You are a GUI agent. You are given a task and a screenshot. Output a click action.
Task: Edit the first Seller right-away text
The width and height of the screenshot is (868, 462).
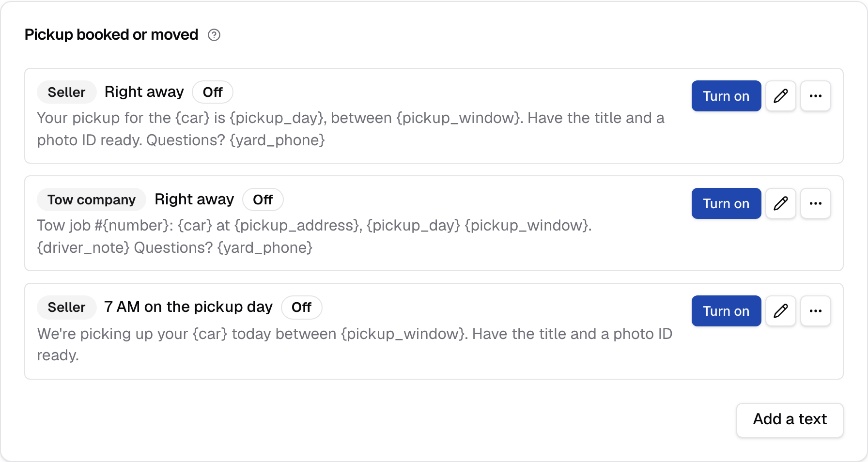[x=781, y=96]
